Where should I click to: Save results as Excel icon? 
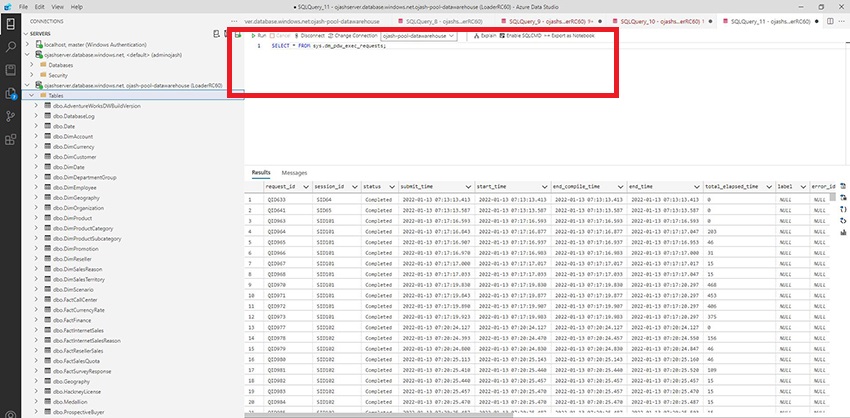(x=843, y=198)
